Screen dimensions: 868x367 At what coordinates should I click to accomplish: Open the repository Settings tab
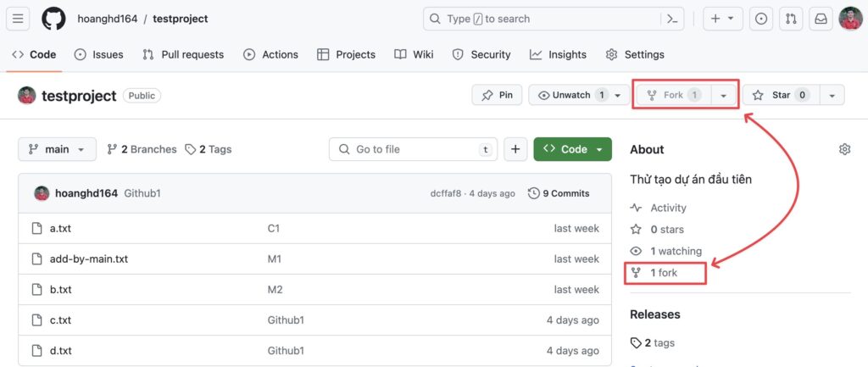pyautogui.click(x=635, y=54)
